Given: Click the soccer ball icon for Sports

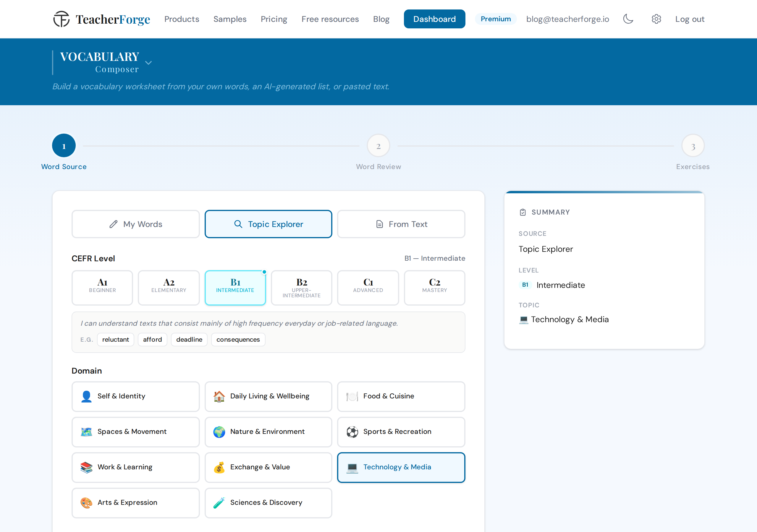Looking at the screenshot, I should [352, 432].
